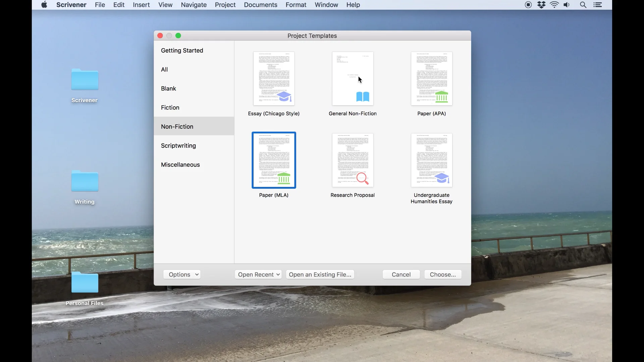Select the Non-Fiction category
Image resolution: width=644 pixels, height=362 pixels.
(194, 126)
